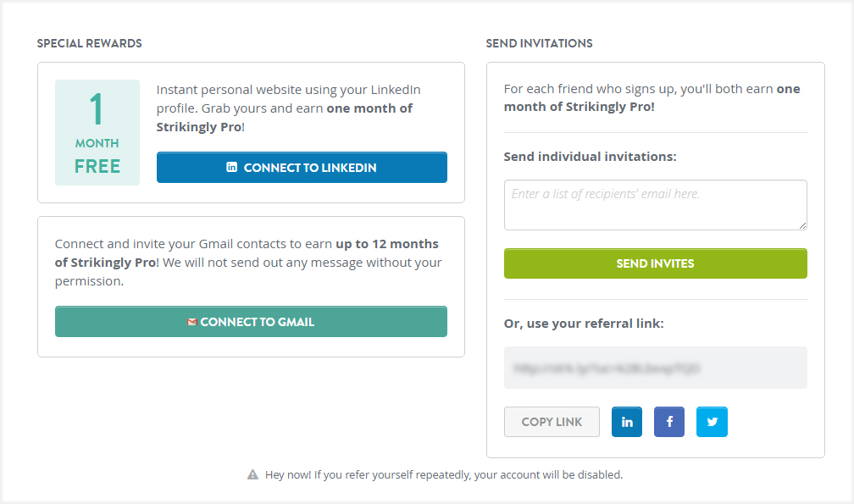Click the Special Rewards heading

click(x=89, y=43)
